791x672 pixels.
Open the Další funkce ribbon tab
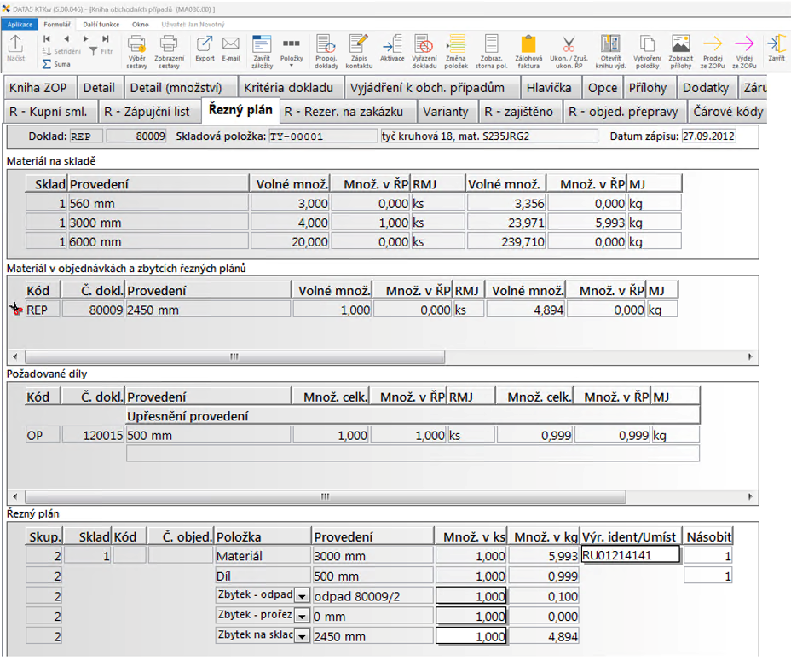[x=101, y=24]
